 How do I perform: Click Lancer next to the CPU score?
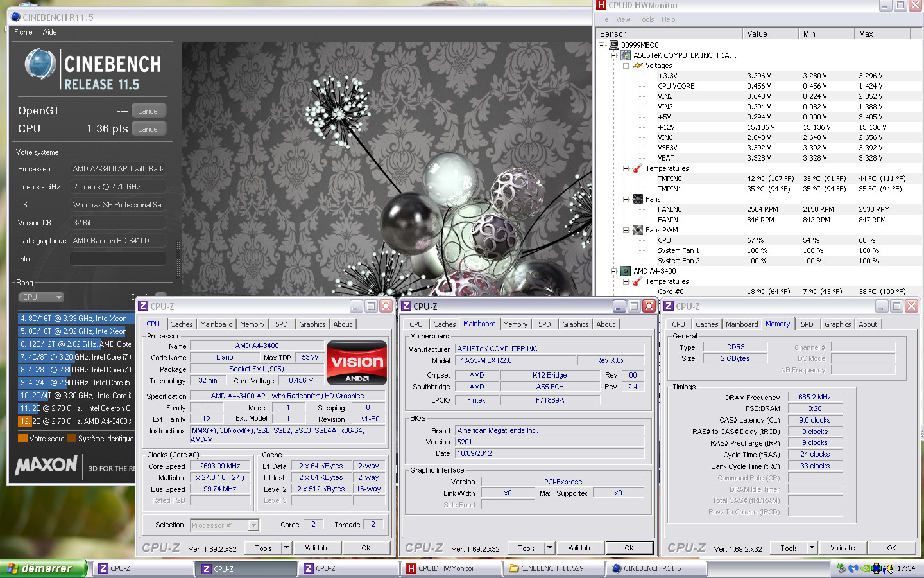coord(149,129)
